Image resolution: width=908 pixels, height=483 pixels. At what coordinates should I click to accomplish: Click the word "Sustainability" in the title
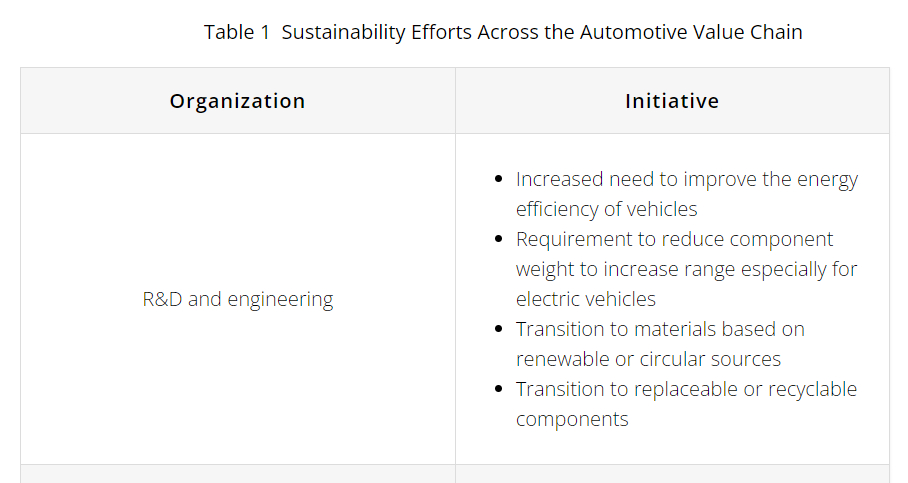[343, 32]
